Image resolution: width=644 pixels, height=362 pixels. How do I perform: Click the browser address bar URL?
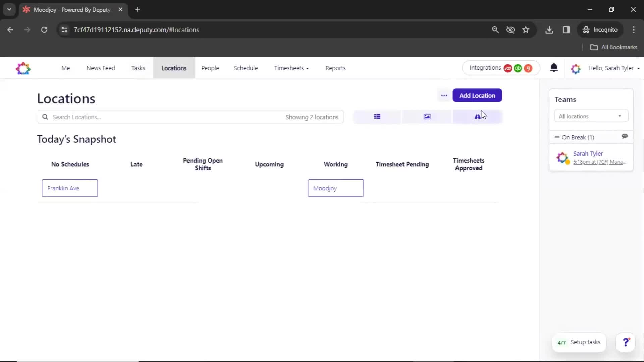click(x=137, y=30)
